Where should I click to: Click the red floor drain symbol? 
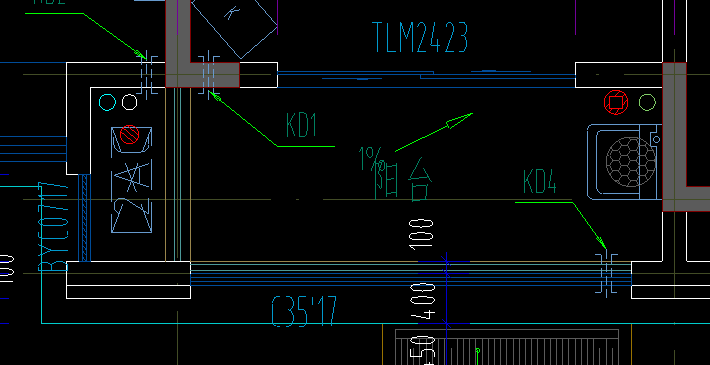(x=616, y=102)
